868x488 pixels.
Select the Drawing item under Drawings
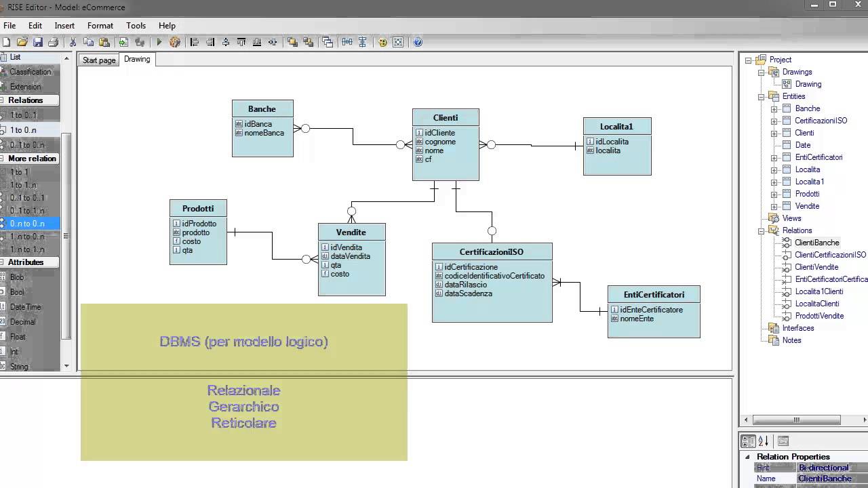(x=808, y=84)
